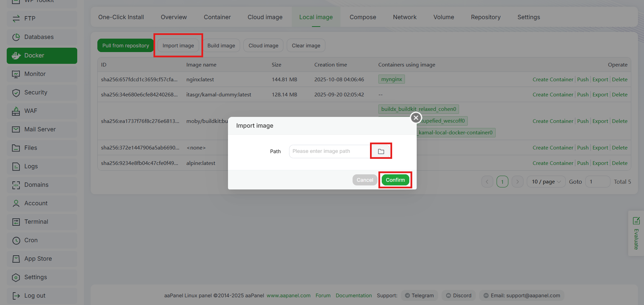
Task: Click the Email support icon
Action: tap(486, 296)
